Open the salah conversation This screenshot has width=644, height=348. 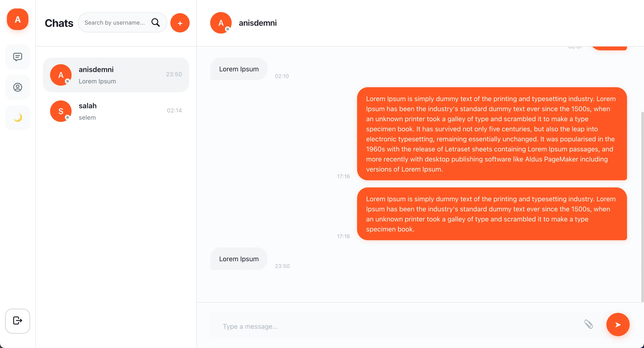click(x=116, y=111)
